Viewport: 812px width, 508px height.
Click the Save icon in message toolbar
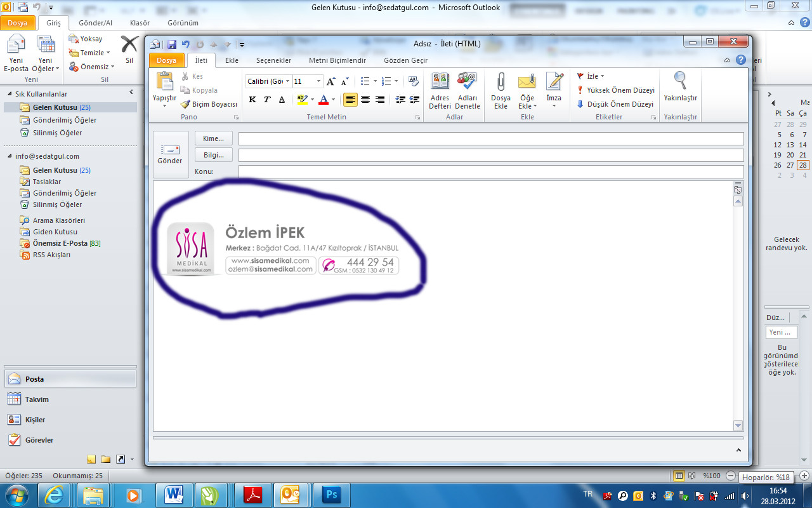(171, 44)
